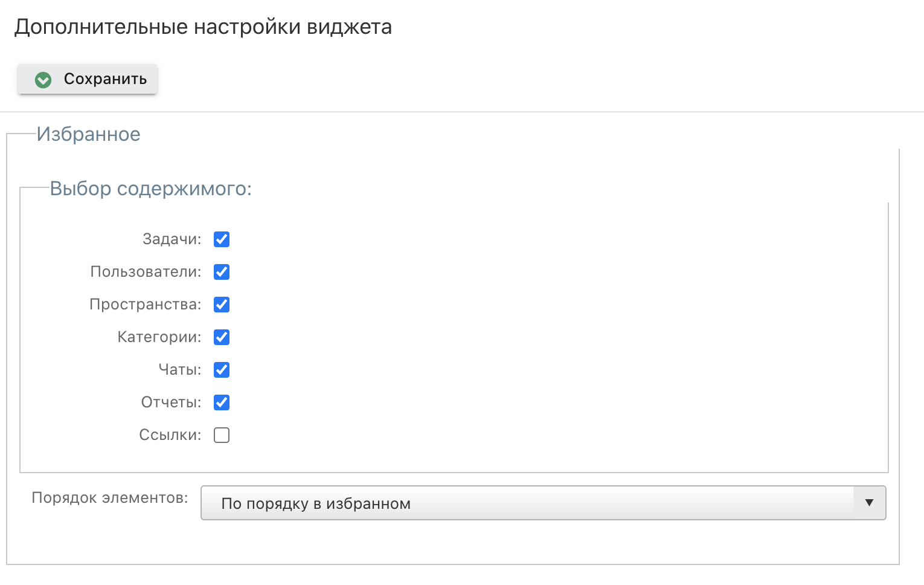Viewport: 924px width, 585px height.
Task: Uncheck the Отчеты checkbox
Action: click(x=222, y=402)
